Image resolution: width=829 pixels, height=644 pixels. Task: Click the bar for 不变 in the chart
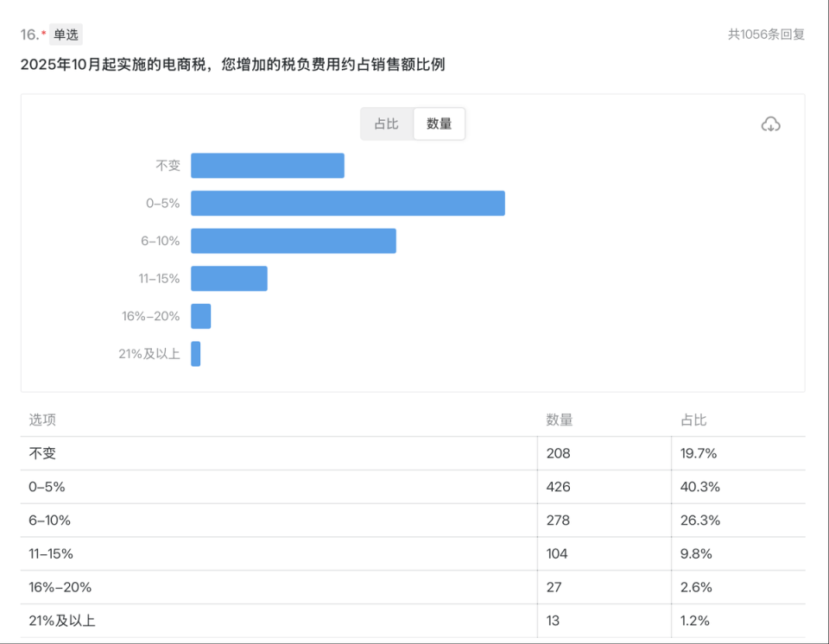pyautogui.click(x=268, y=165)
